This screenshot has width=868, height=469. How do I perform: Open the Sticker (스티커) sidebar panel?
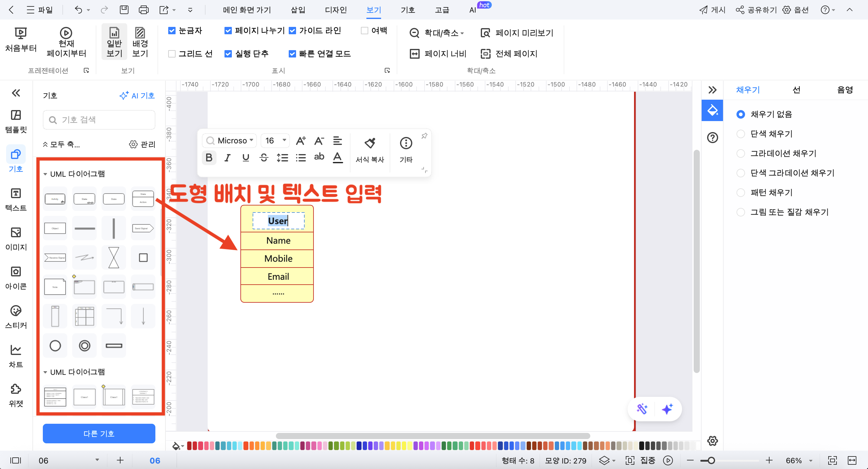[x=16, y=317]
